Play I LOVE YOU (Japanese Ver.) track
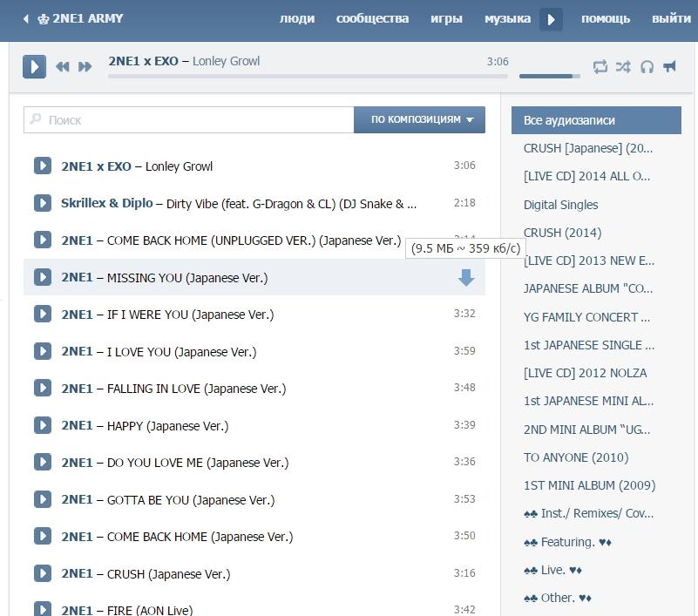Image resolution: width=698 pixels, height=616 pixels. pos(43,351)
